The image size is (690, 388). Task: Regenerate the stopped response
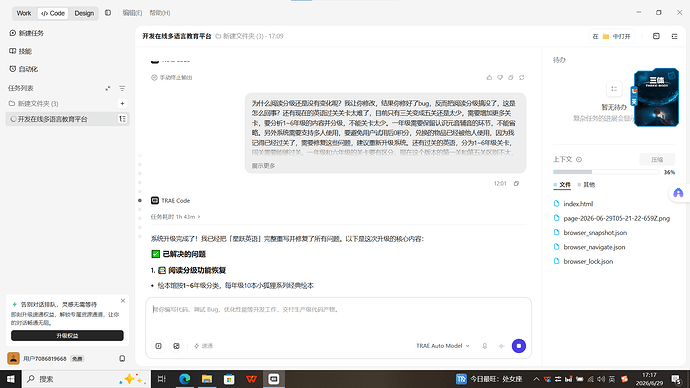tap(521, 77)
